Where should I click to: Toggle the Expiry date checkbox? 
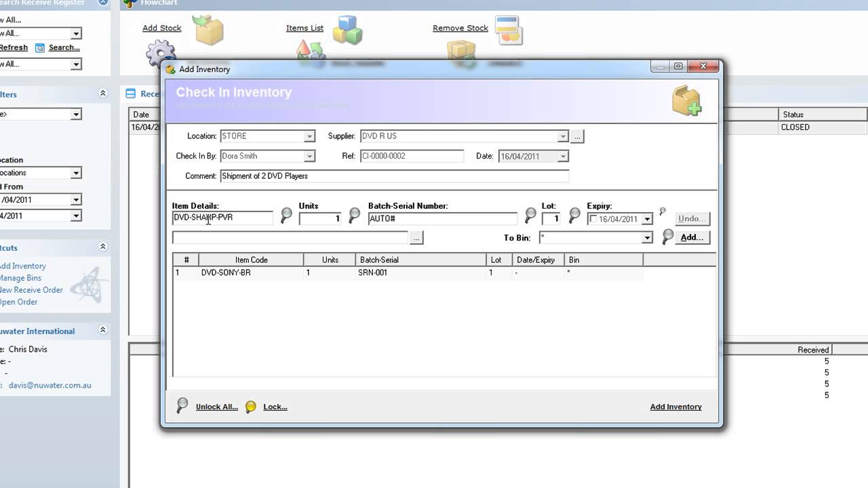click(594, 219)
